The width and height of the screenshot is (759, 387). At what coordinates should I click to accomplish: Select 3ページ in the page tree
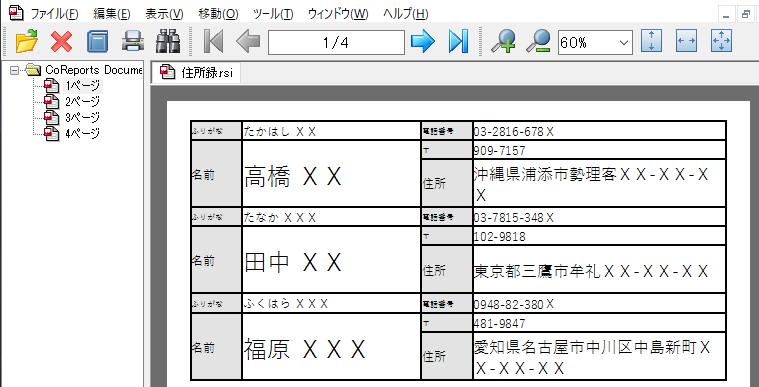[82, 117]
